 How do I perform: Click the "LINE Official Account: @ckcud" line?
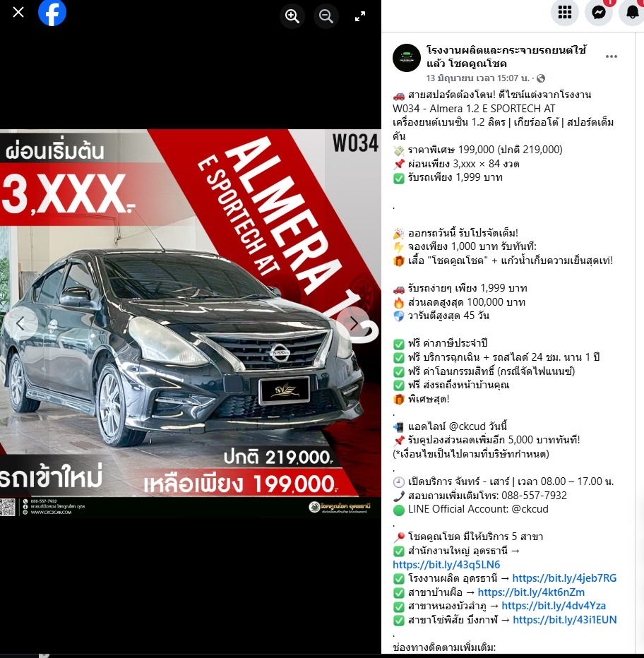470,509
